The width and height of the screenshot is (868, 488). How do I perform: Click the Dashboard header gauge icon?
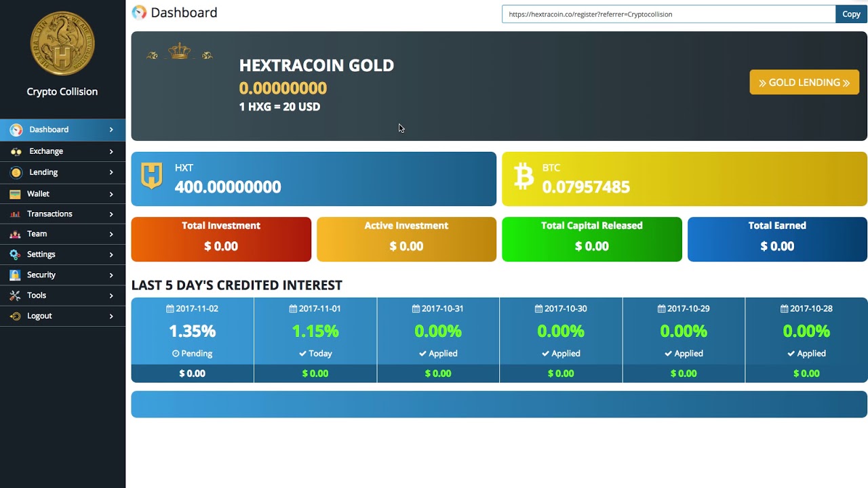139,12
